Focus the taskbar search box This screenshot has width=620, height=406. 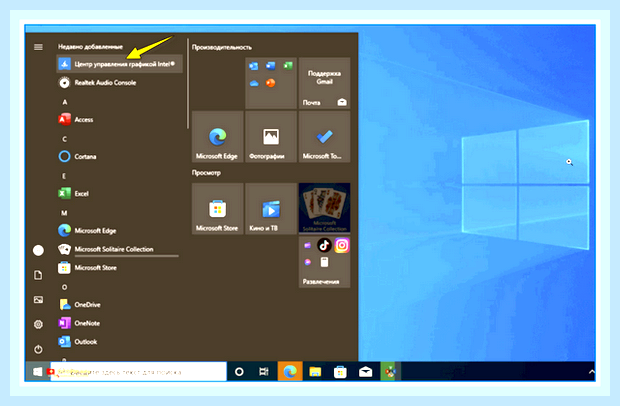pos(138,372)
